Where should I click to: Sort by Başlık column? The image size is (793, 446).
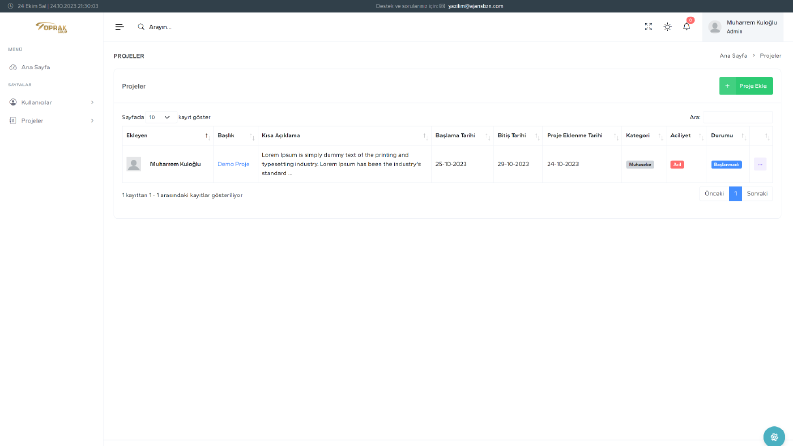236,136
